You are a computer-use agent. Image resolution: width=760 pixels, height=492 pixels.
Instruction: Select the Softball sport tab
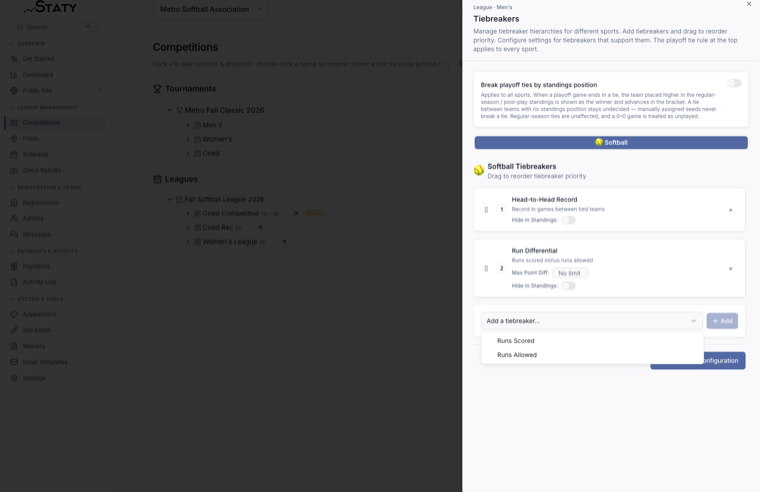[x=611, y=143]
